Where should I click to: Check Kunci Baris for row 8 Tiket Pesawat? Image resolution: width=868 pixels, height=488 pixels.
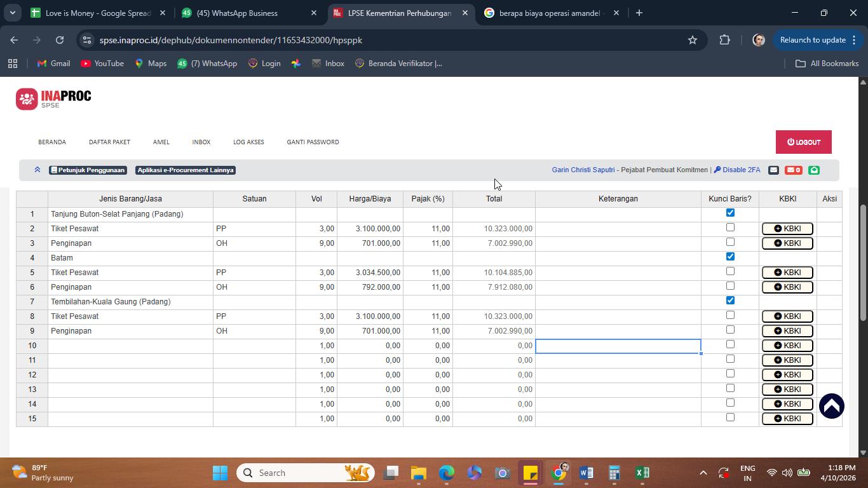point(730,315)
